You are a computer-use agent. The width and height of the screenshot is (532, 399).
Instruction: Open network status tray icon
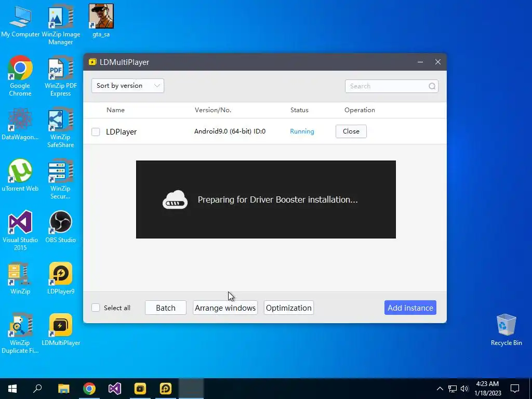tap(453, 389)
